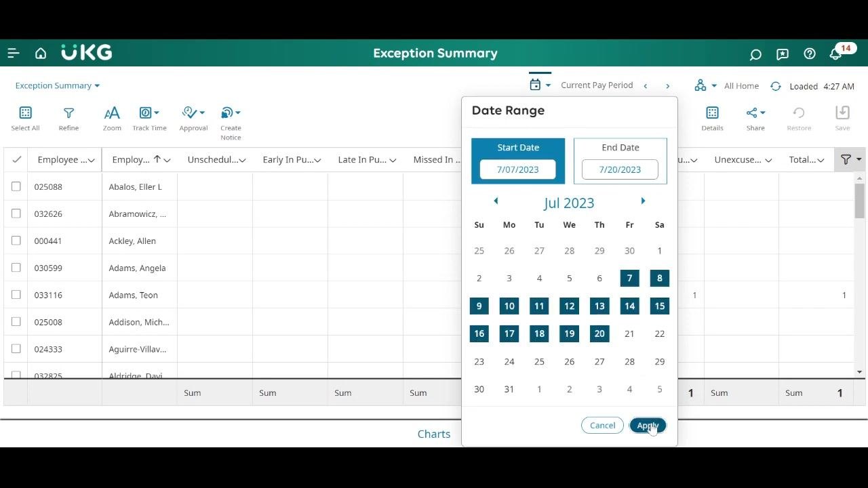
Task: Go to the next pay period arrow
Action: (667, 86)
